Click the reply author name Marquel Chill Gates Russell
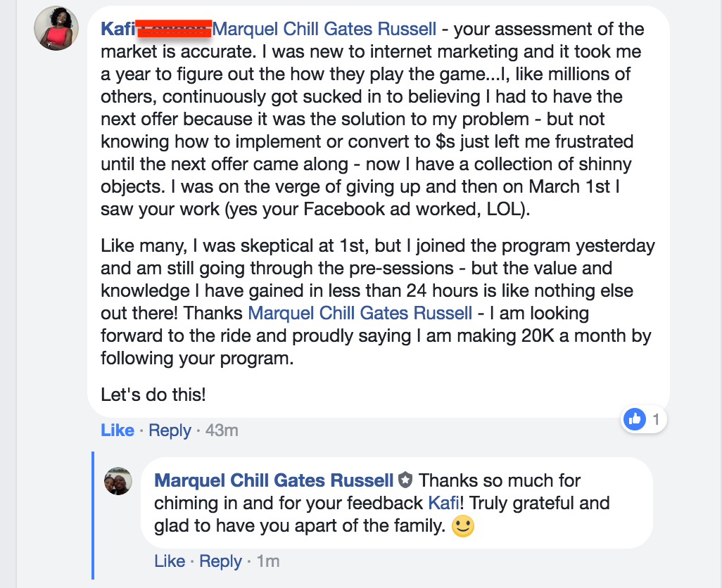Viewport: 722px width, 588px height. [274, 481]
